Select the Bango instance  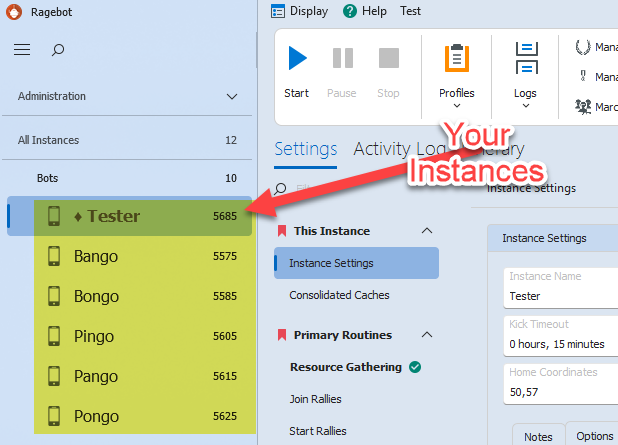[95, 256]
